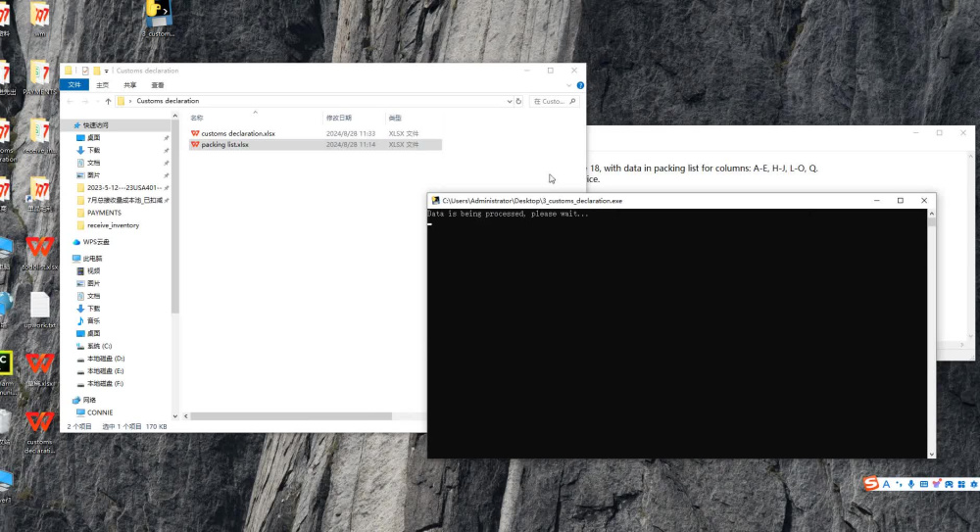The image size is (980, 532).
Task: Select the CONNIE network computer
Action: point(100,412)
